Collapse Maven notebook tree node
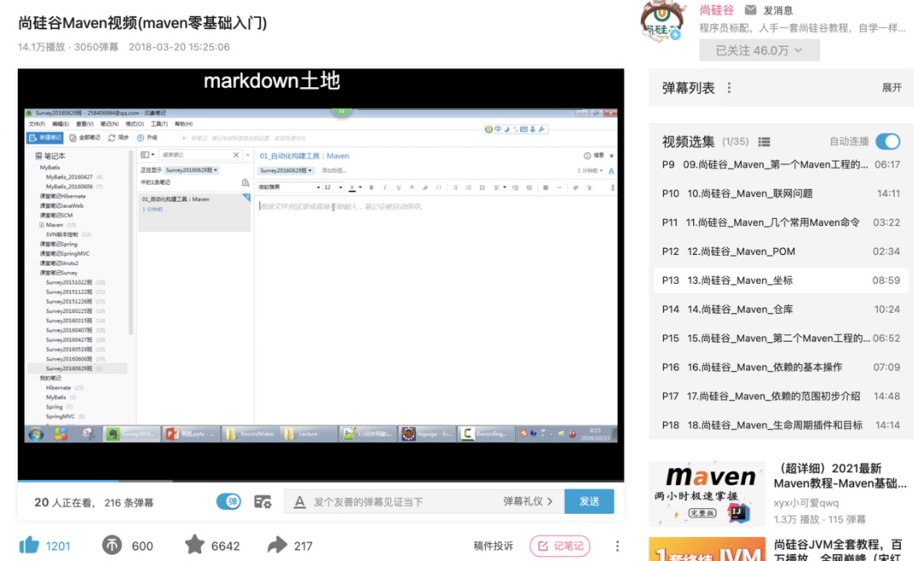This screenshot has width=924, height=561. point(42,225)
